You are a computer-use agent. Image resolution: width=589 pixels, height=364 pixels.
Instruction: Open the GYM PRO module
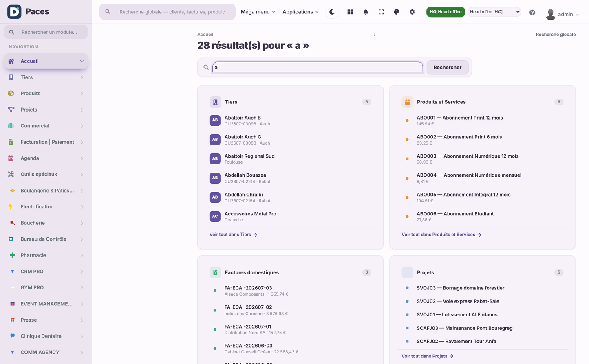(46, 287)
